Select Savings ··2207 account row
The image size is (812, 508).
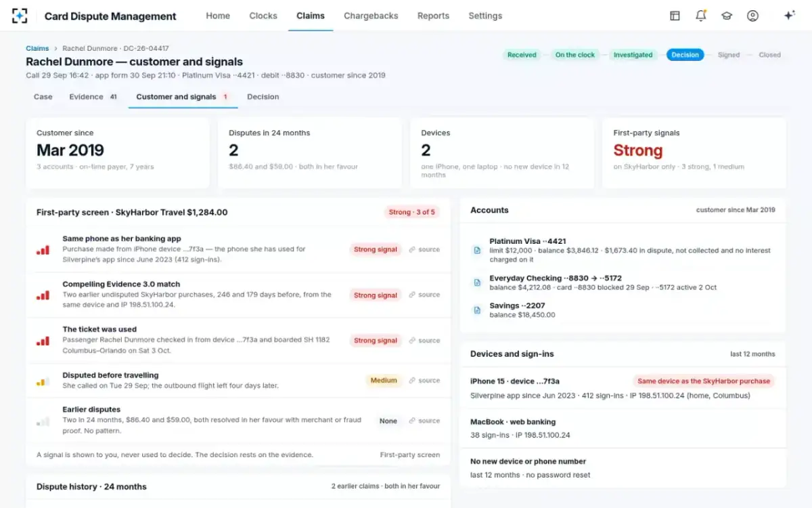(x=623, y=310)
